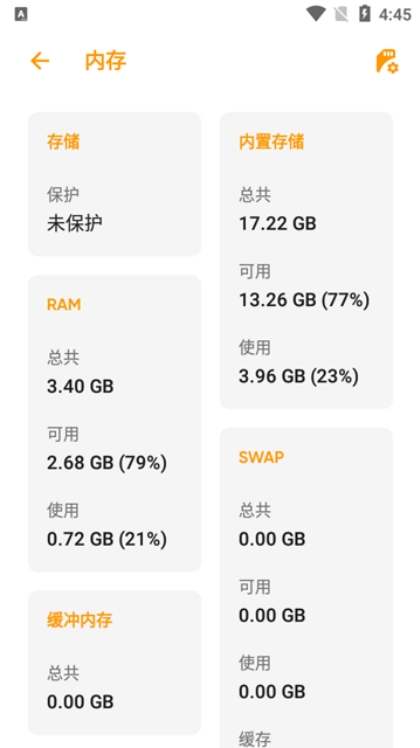Tap the keyboard notification icon in status bar
Image resolution: width=420 pixels, height=748 pixels.
(x=21, y=14)
